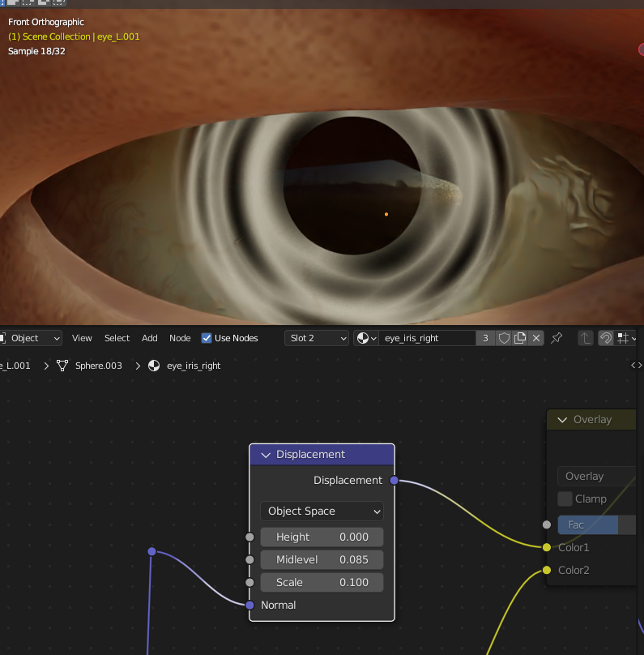Toggle sidebar with the angle brackets icon

(x=637, y=365)
